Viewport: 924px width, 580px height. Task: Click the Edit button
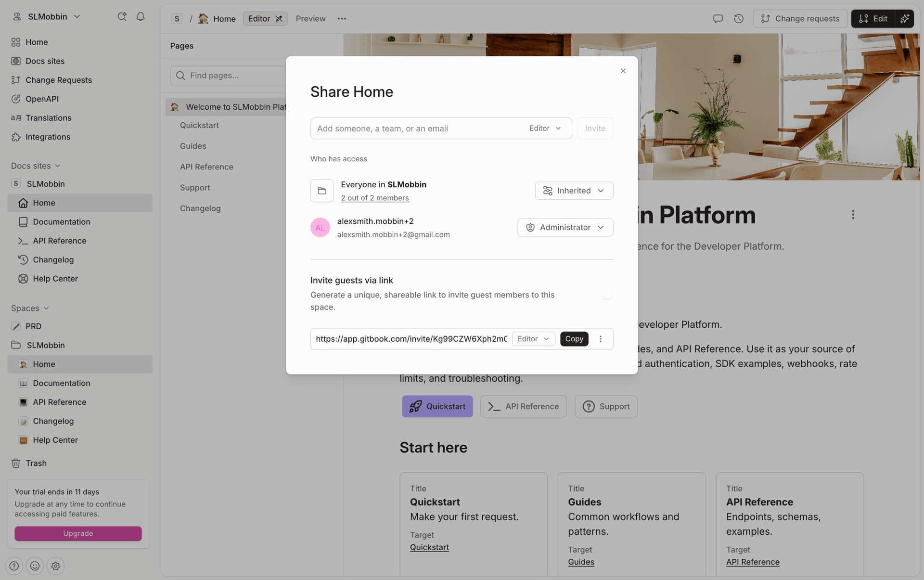[x=873, y=19]
